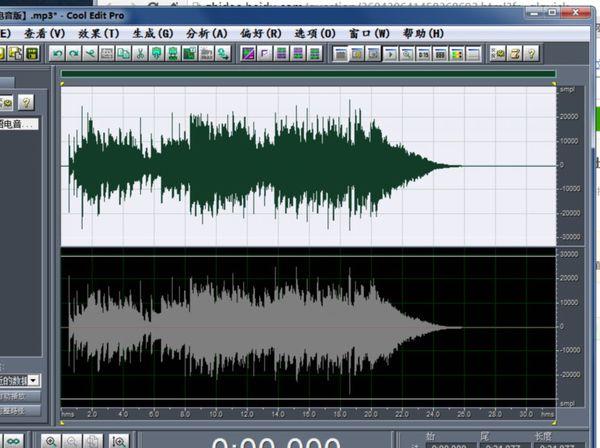This screenshot has width=600, height=448.
Task: Click the second purple-green channel stripes icon
Action: pos(298,54)
